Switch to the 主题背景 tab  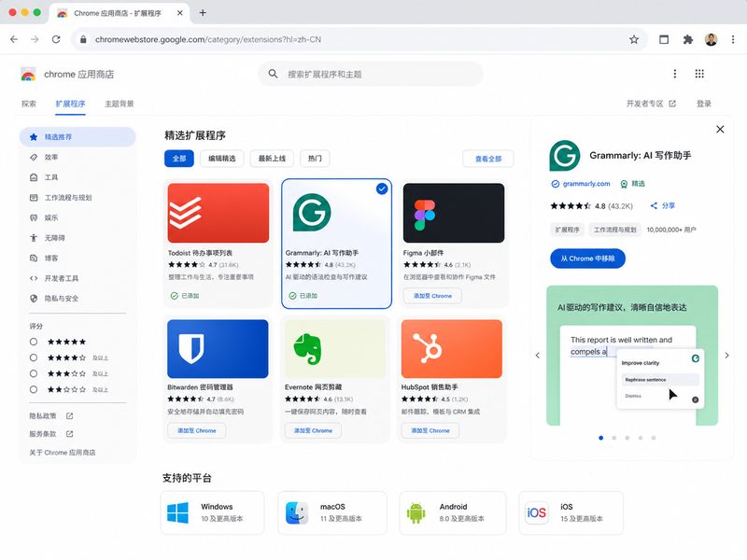pyautogui.click(x=120, y=104)
